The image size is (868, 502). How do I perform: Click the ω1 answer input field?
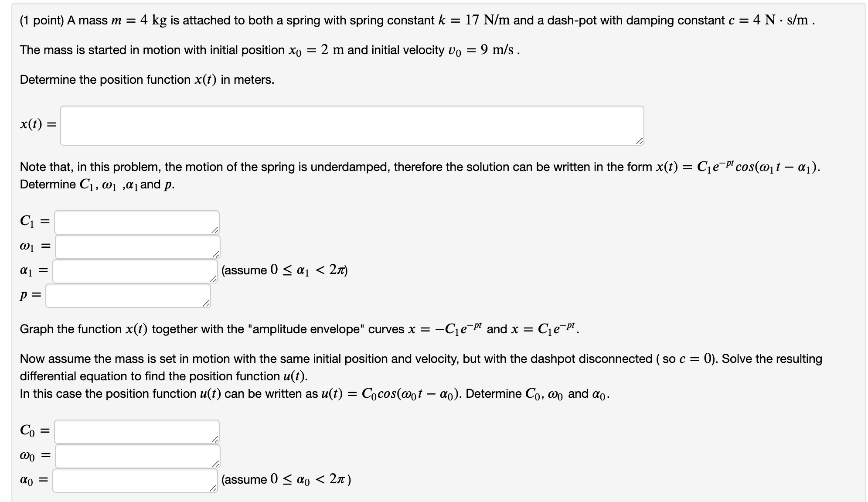(137, 246)
